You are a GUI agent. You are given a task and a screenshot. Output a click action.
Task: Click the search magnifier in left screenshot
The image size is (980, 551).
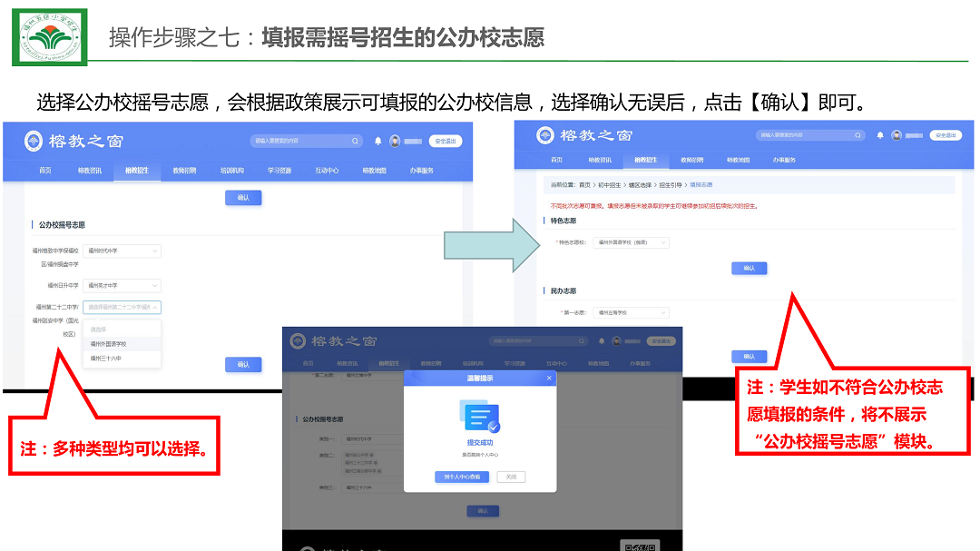[x=356, y=142]
